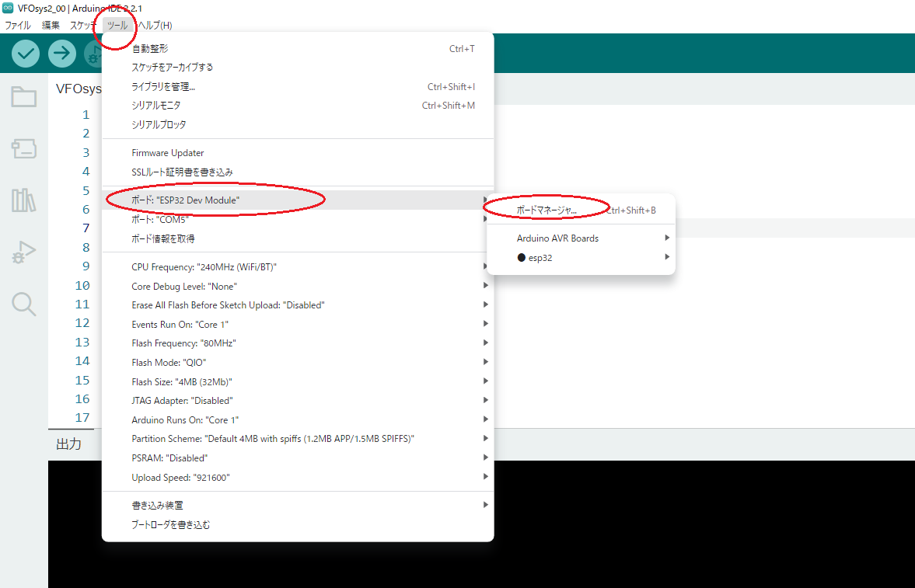Expand the 書き込み装置 submenu
This screenshot has width=915, height=588.
tap(298, 505)
